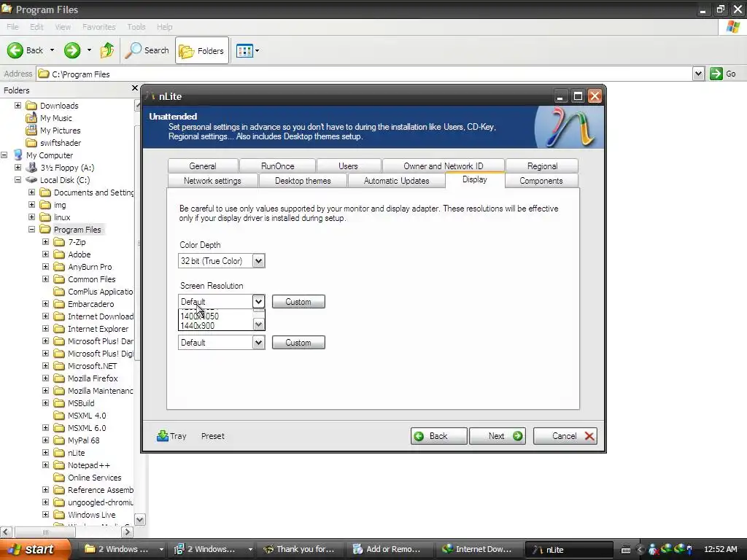747x560 pixels.
Task: Click the address bar field
Action: click(x=365, y=74)
